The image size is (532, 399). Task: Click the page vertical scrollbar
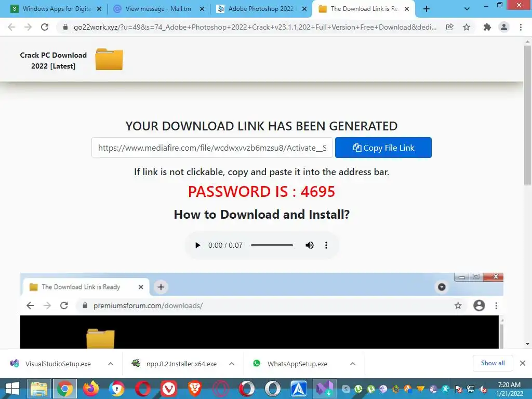527,115
